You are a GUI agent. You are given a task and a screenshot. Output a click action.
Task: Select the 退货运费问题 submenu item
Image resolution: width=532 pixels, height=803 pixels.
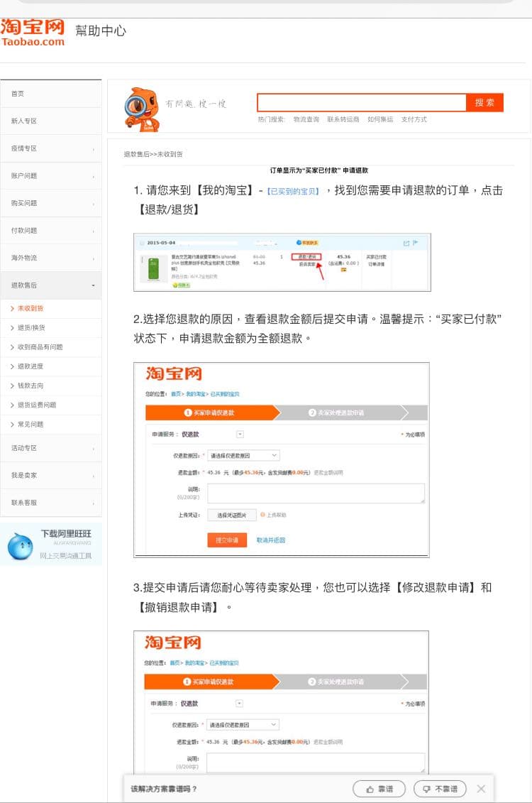tap(50, 405)
